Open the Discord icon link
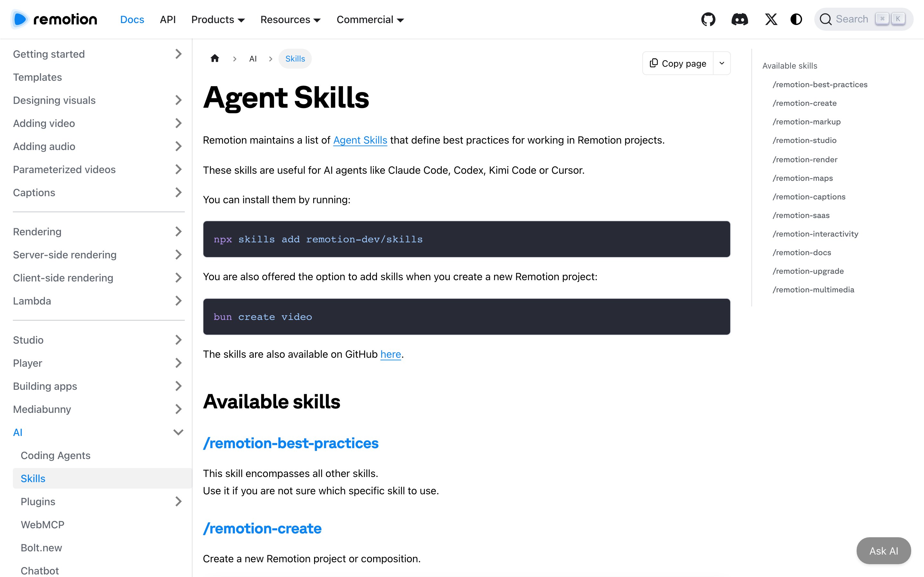 pos(740,20)
